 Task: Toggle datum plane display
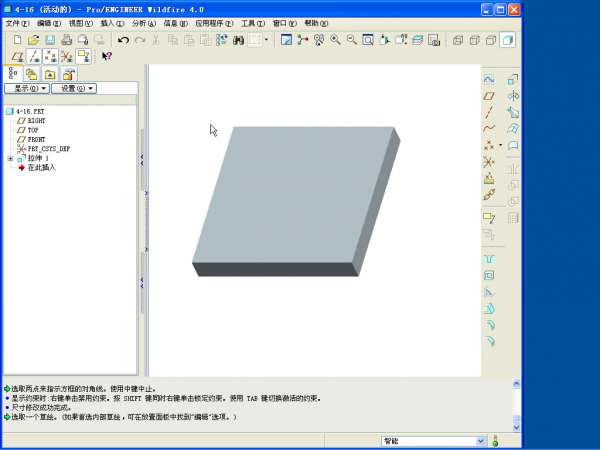click(18, 57)
